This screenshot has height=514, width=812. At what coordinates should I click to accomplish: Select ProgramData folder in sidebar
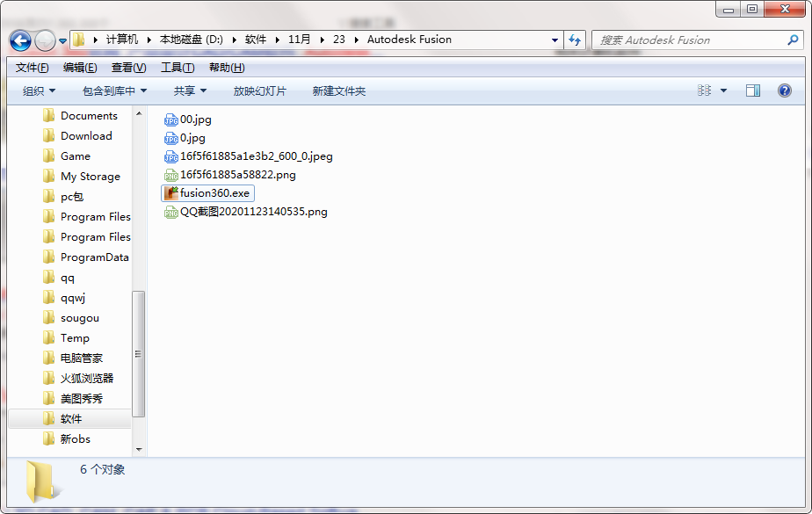85,257
